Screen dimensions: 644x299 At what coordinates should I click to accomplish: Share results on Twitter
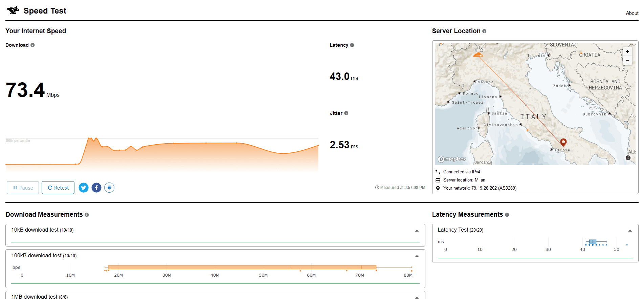click(84, 188)
